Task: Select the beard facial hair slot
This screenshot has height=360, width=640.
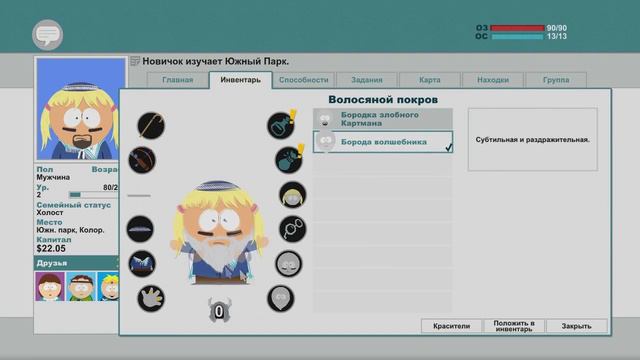Action: point(281,298)
